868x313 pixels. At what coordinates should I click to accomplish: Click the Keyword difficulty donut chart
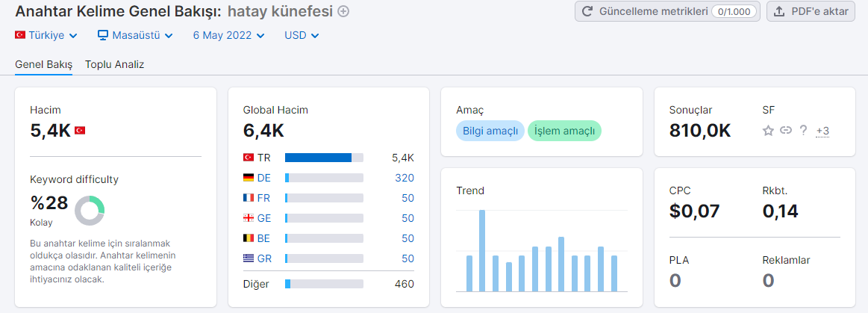tap(90, 211)
